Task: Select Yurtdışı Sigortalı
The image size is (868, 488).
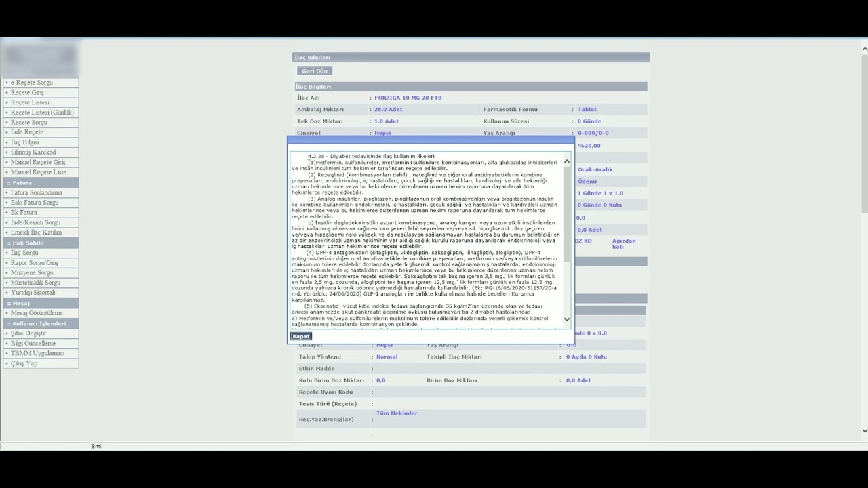Action: [33, 293]
